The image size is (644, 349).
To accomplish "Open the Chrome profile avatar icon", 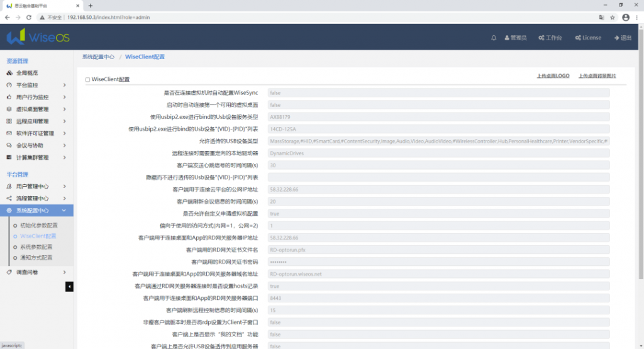I will (x=625, y=18).
